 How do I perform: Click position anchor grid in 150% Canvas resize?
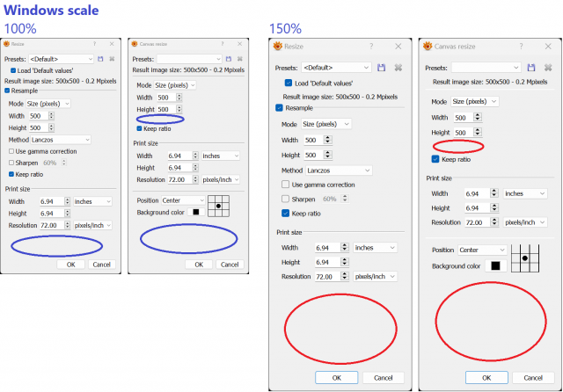(x=525, y=258)
